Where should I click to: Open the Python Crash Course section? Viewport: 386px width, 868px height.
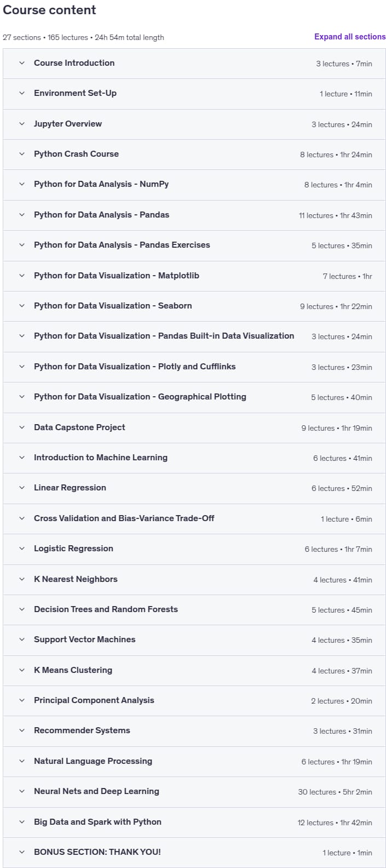[x=194, y=154]
